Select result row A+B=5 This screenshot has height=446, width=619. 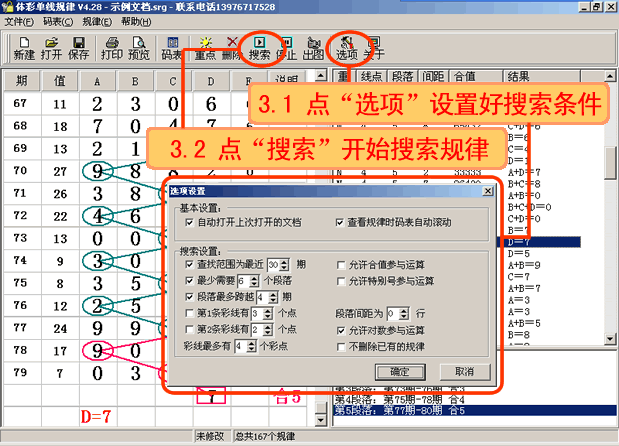coord(524,323)
